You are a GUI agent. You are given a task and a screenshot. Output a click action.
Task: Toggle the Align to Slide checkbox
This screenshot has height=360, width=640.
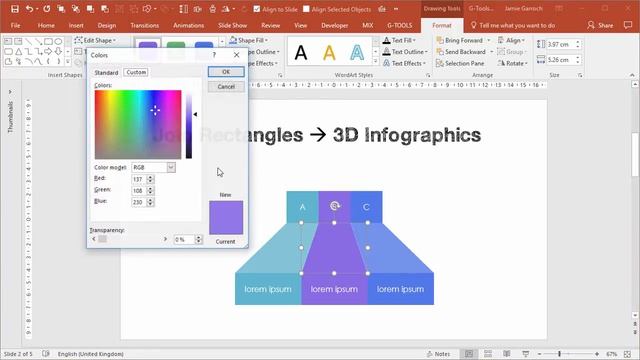coord(257,9)
